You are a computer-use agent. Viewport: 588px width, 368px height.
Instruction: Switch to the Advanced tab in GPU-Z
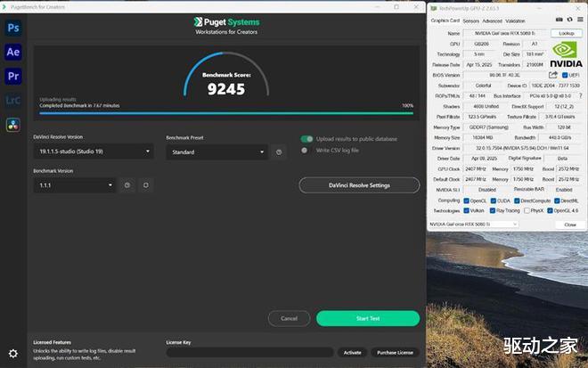click(x=492, y=21)
